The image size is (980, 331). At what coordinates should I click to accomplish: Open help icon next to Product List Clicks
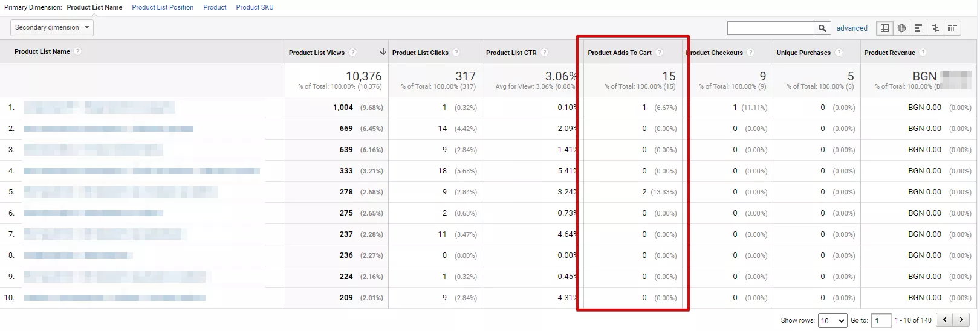click(456, 53)
